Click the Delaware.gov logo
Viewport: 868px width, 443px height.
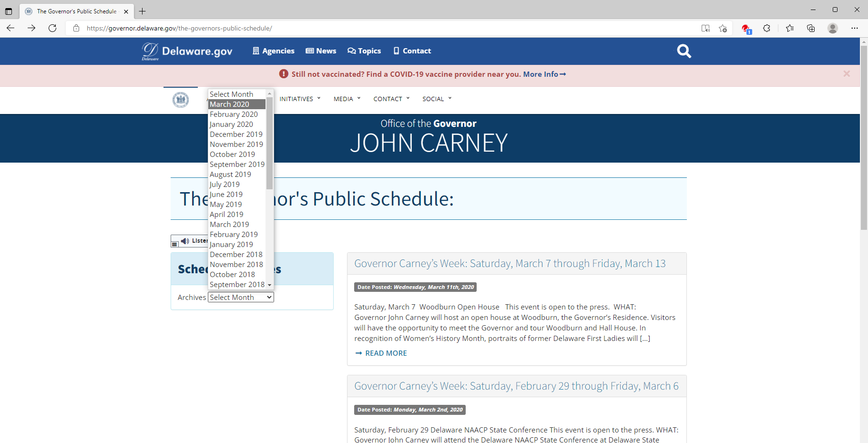click(187, 51)
